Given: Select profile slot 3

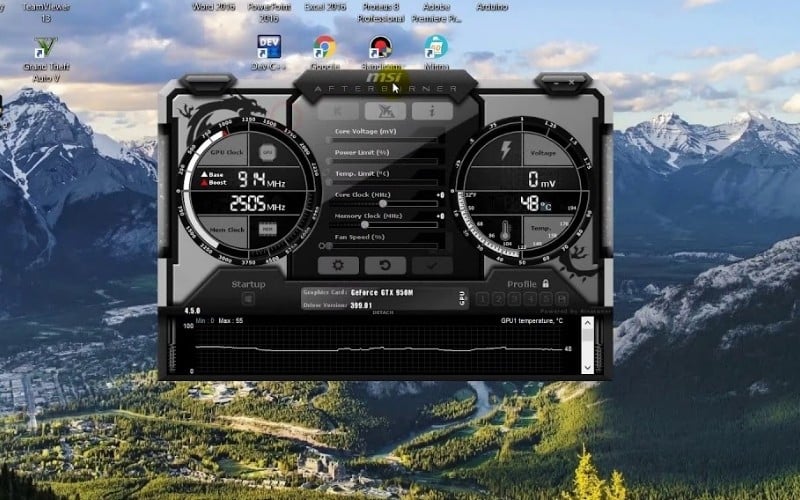Looking at the screenshot, I should pos(514,299).
